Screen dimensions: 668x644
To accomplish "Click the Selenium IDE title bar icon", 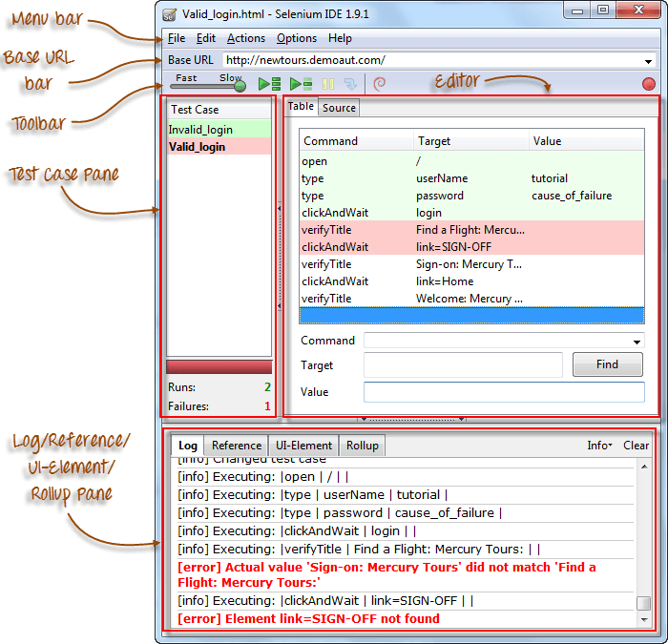I will click(169, 14).
